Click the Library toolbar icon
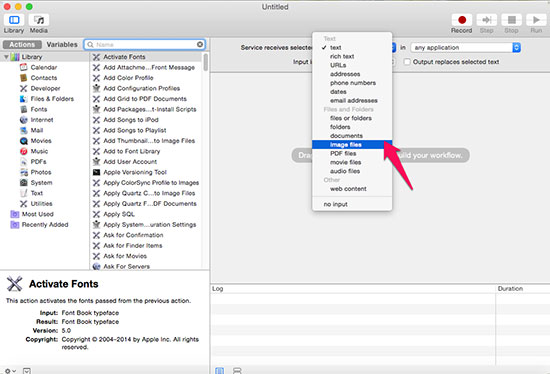The height and width of the screenshot is (374, 550). click(14, 20)
